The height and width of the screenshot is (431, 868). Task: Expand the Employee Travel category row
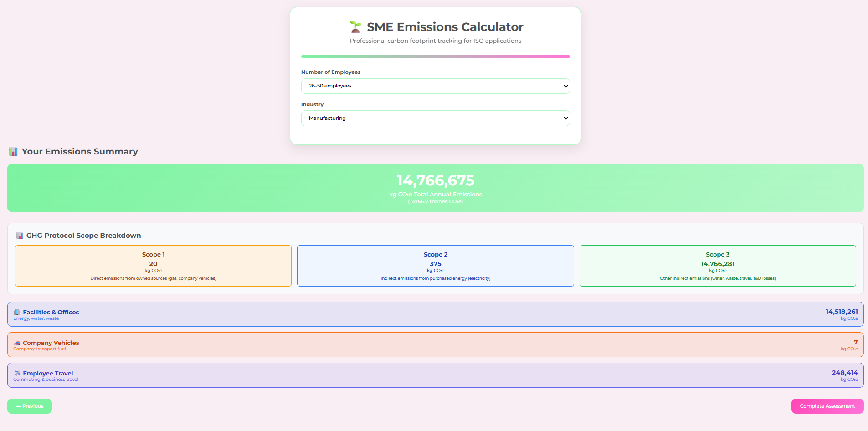[x=435, y=375]
